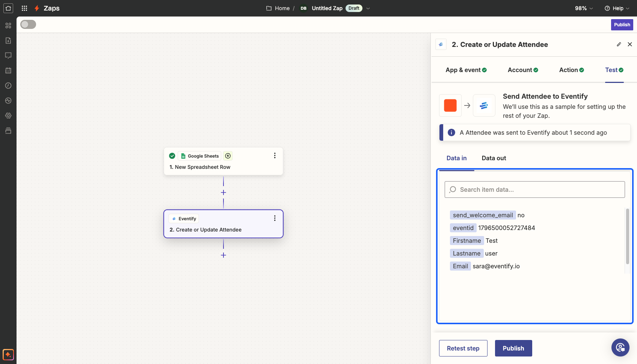Go to the Home folder breadcrumb
This screenshot has width=637, height=364.
[x=278, y=8]
